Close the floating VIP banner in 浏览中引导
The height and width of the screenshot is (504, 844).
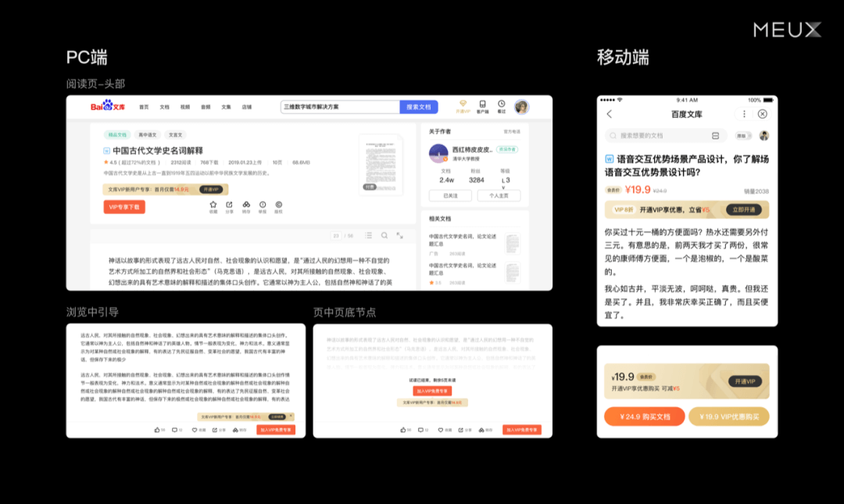(x=291, y=416)
